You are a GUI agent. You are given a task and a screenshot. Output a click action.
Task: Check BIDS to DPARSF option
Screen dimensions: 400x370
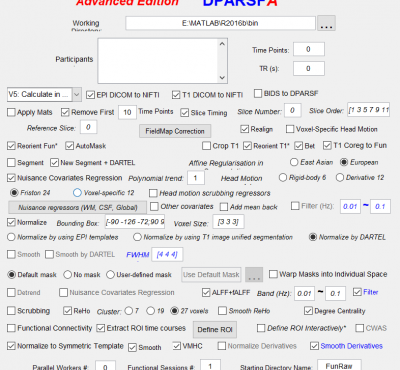[258, 93]
